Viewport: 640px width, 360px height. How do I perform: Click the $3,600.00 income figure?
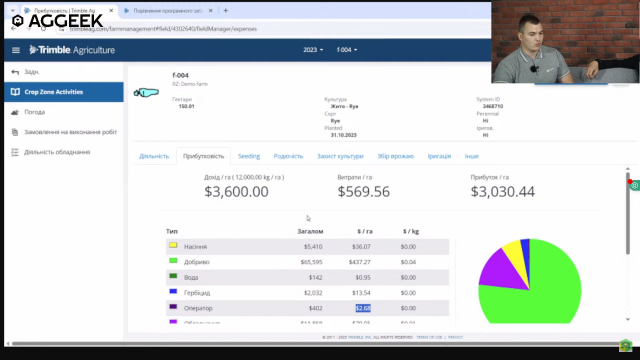click(x=236, y=191)
